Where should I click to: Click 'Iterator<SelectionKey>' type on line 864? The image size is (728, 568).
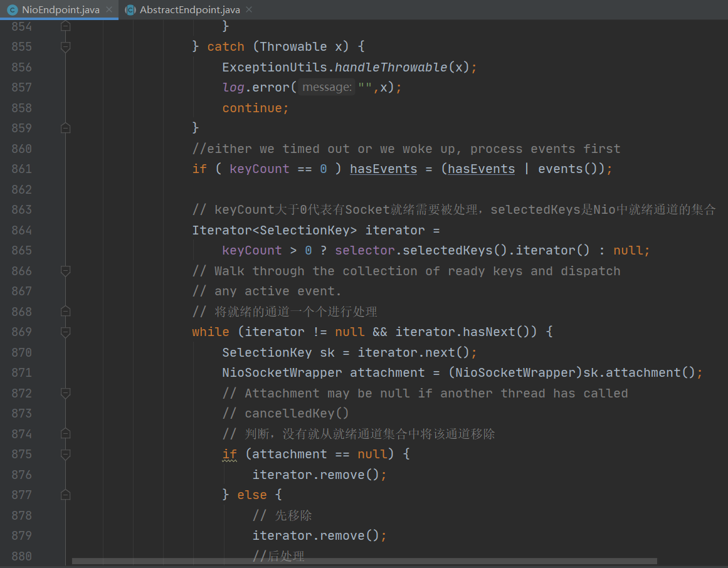coord(275,230)
